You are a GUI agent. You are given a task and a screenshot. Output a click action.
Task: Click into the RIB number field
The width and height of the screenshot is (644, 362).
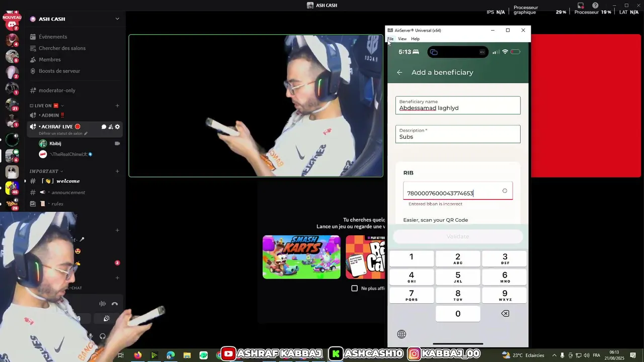[458, 191]
